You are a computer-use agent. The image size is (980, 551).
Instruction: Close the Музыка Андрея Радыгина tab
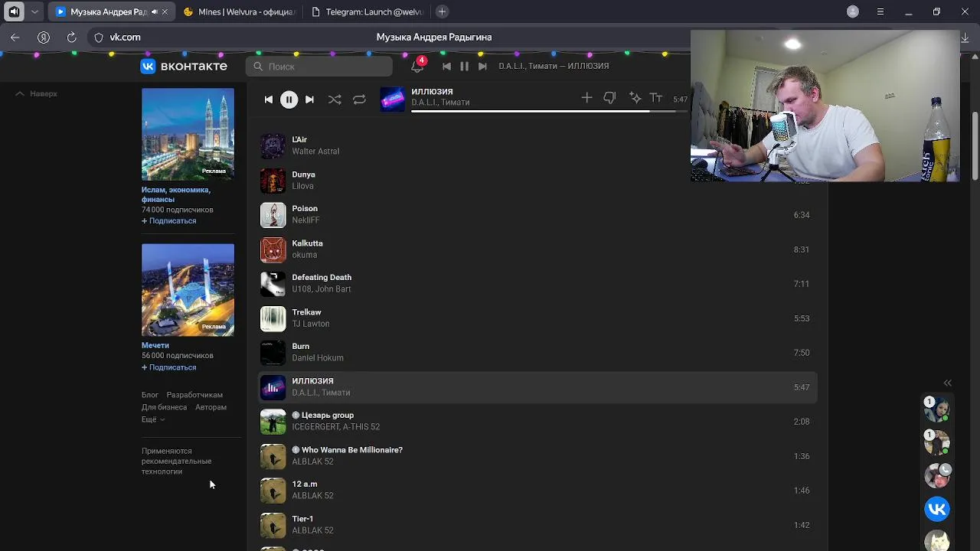(165, 12)
